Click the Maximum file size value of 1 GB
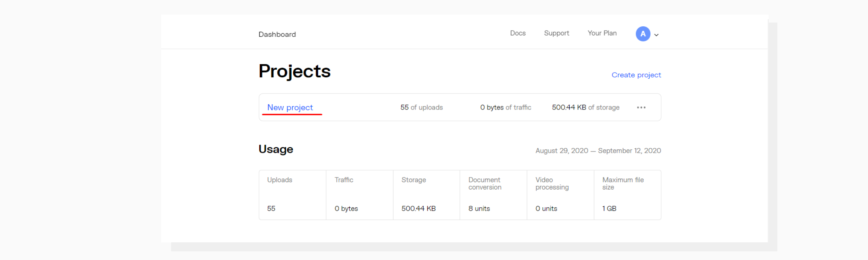This screenshot has width=868, height=260. [609, 208]
